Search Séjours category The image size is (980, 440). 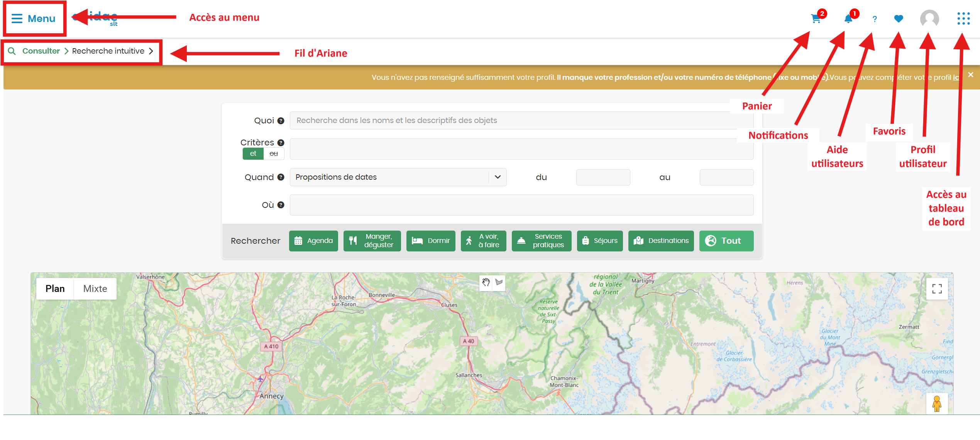[x=600, y=241]
